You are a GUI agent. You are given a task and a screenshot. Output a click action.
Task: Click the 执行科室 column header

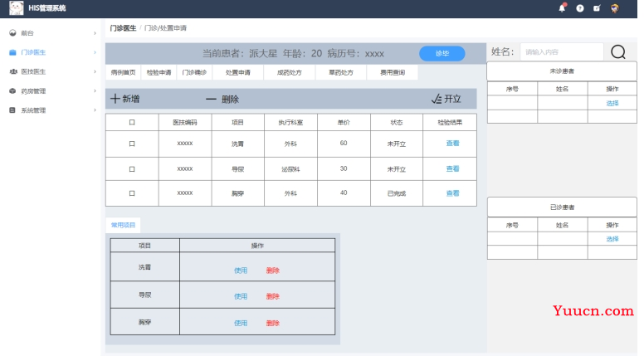pyautogui.click(x=290, y=122)
